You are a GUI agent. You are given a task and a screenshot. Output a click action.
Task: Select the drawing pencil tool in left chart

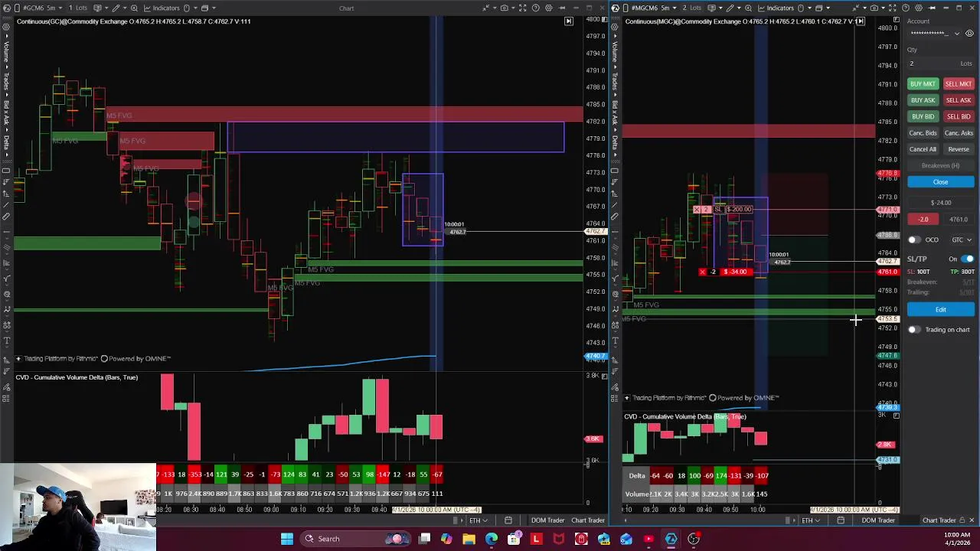click(x=116, y=8)
